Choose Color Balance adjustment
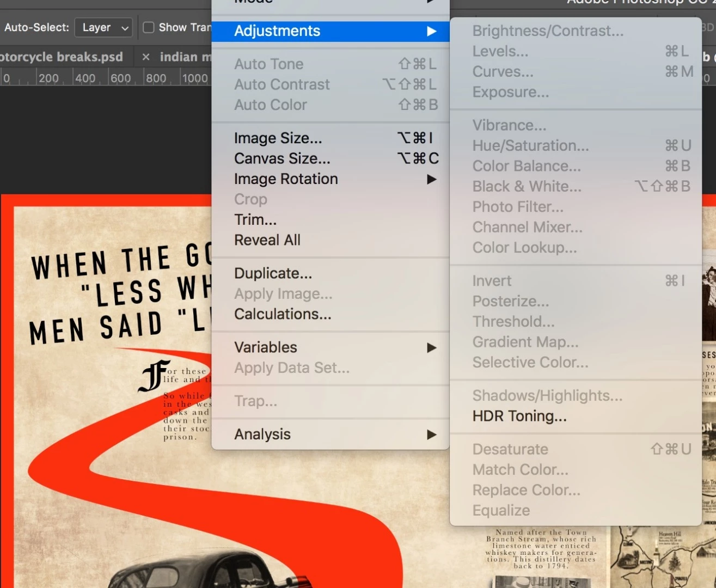This screenshot has width=716, height=588. click(576, 166)
